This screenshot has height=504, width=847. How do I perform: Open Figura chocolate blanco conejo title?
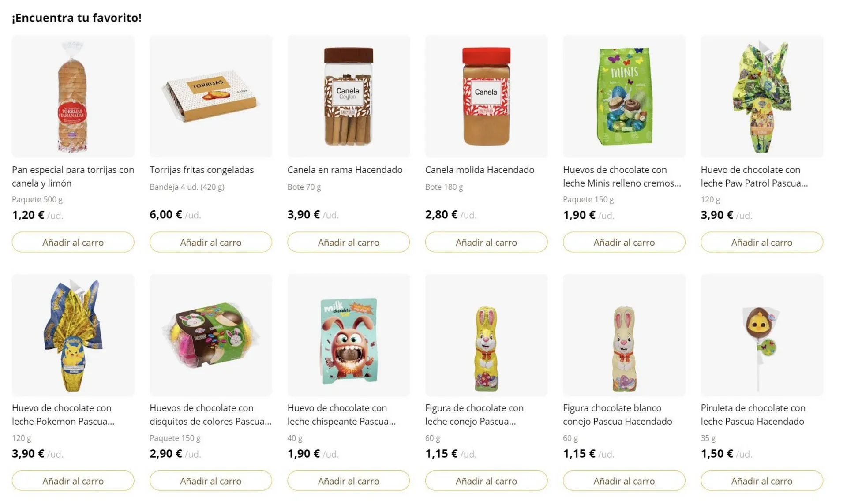[617, 414]
